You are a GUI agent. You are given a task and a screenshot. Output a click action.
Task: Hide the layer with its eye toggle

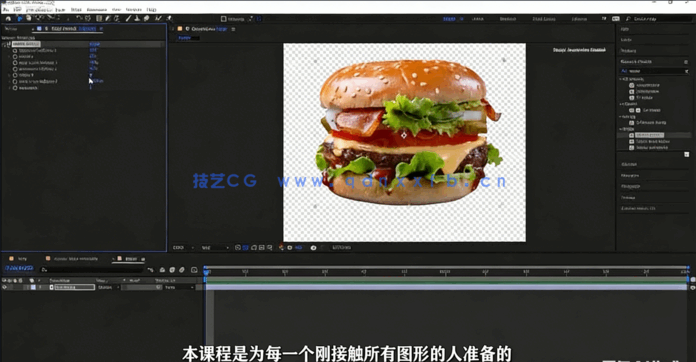pyautogui.click(x=4, y=287)
